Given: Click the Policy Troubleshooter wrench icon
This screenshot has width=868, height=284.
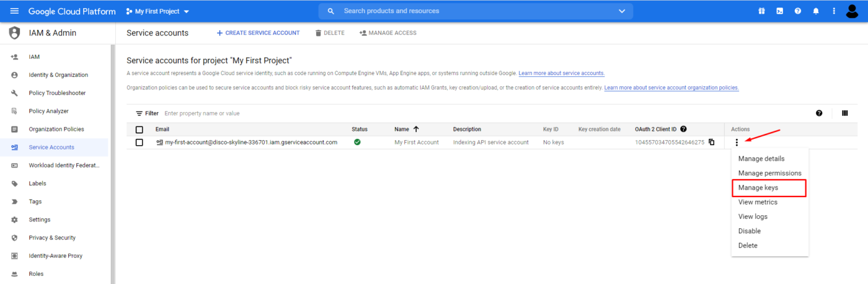Looking at the screenshot, I should pos(14,93).
